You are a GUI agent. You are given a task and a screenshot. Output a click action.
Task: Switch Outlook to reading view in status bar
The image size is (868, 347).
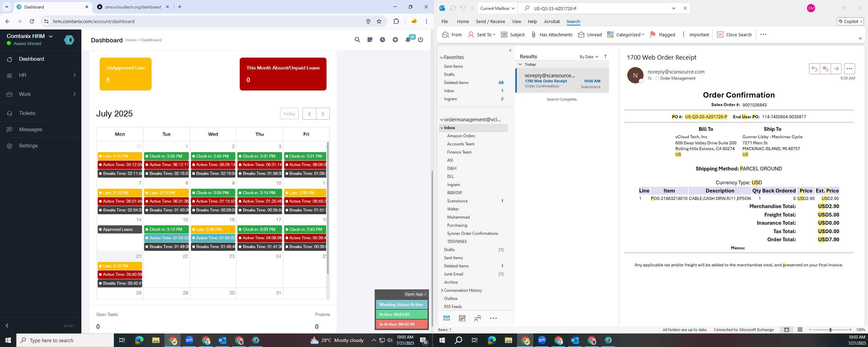(x=800, y=330)
